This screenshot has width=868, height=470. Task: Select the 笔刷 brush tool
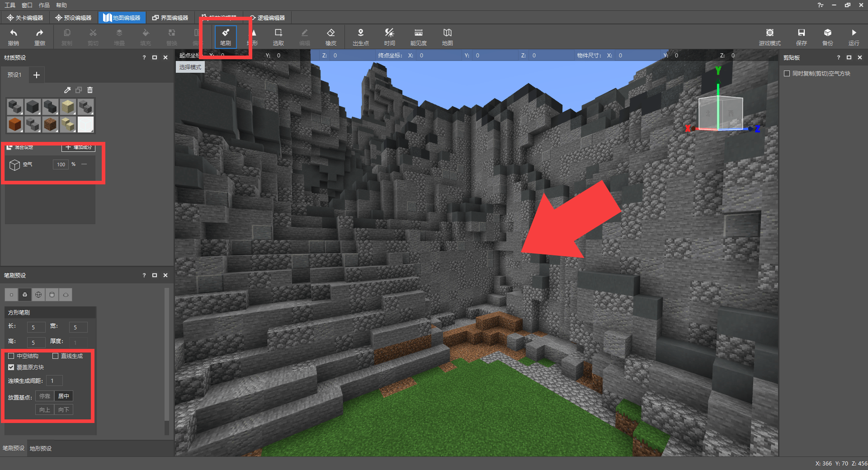(226, 37)
